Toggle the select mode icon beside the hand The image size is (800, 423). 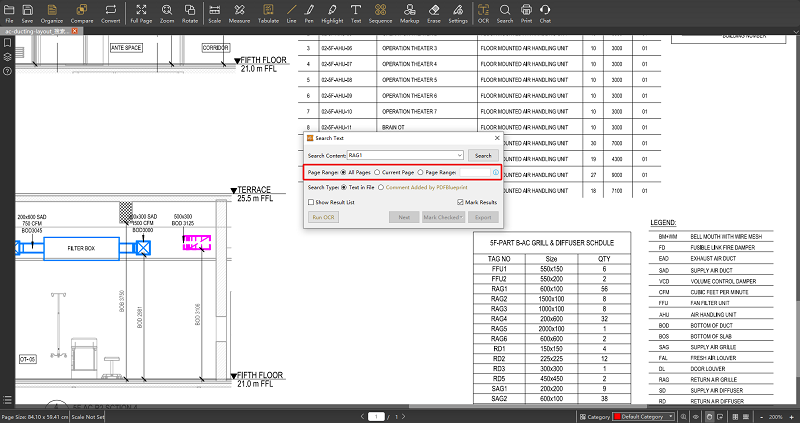click(x=720, y=417)
